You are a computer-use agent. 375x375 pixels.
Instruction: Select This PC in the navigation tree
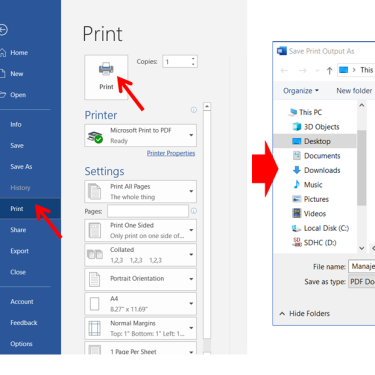(306, 112)
